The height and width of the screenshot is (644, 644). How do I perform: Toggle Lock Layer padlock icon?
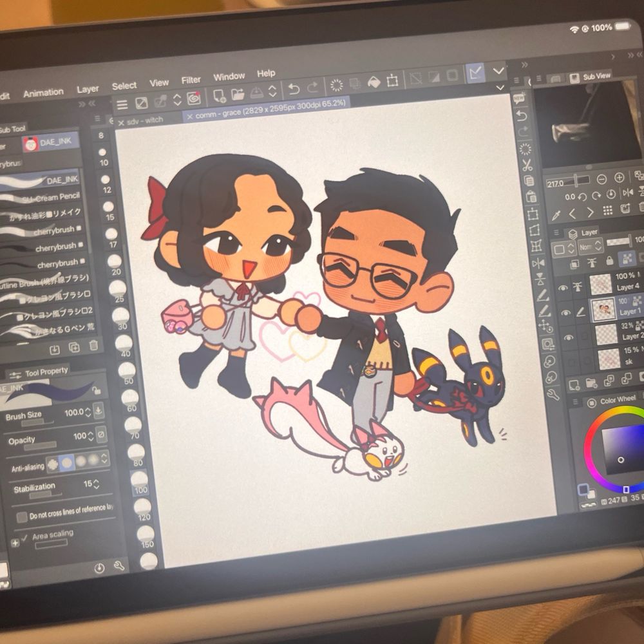[609, 260]
